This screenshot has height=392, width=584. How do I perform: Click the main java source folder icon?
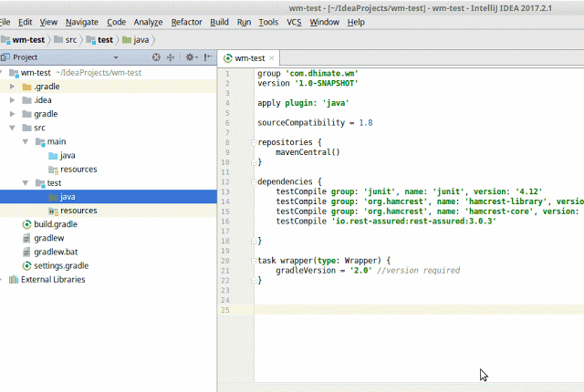click(x=53, y=156)
